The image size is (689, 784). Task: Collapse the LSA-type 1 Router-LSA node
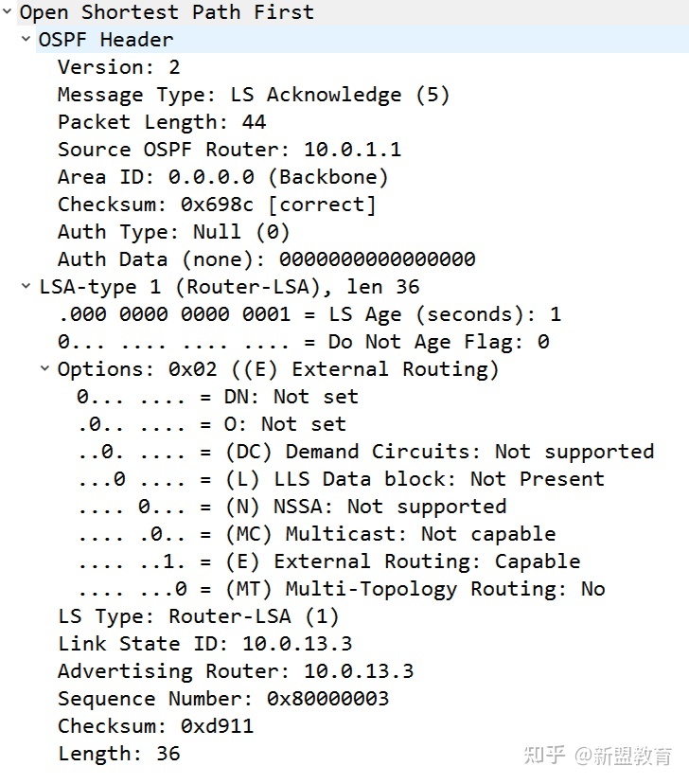tap(26, 286)
